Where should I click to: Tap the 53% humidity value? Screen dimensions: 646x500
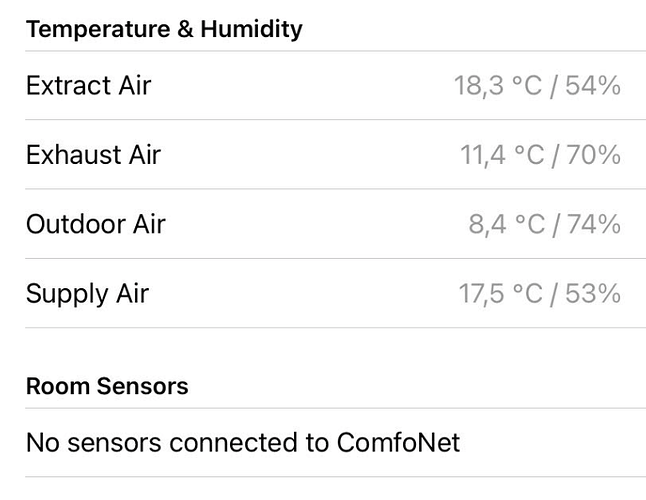pos(593,294)
